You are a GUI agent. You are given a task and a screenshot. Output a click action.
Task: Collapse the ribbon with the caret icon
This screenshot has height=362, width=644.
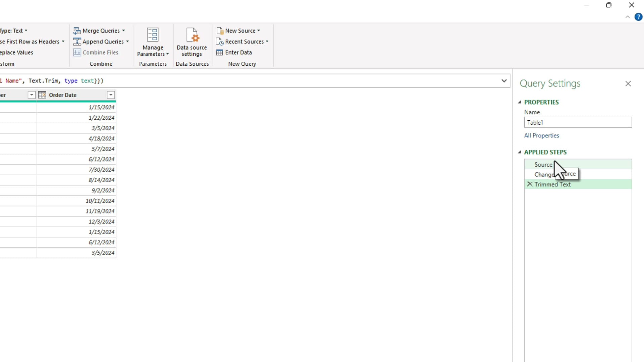click(628, 17)
